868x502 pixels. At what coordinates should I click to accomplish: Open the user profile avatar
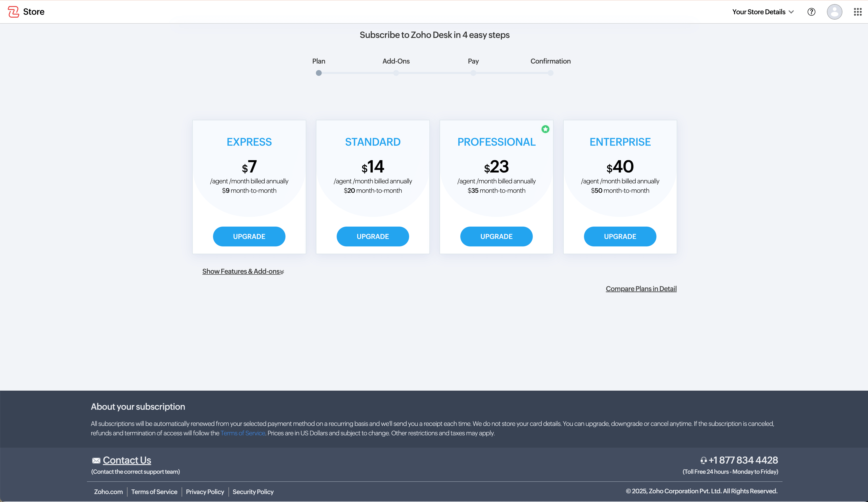tap(834, 12)
